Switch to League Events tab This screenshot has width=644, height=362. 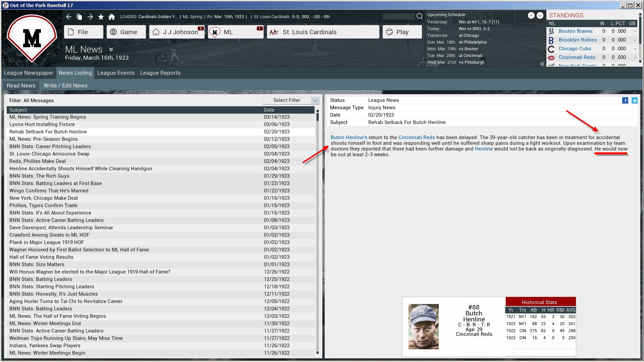[116, 73]
